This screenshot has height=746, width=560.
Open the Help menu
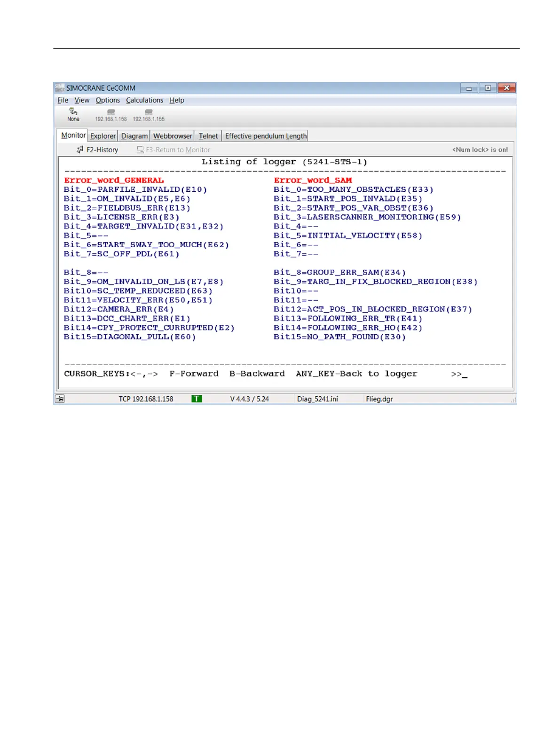(177, 100)
